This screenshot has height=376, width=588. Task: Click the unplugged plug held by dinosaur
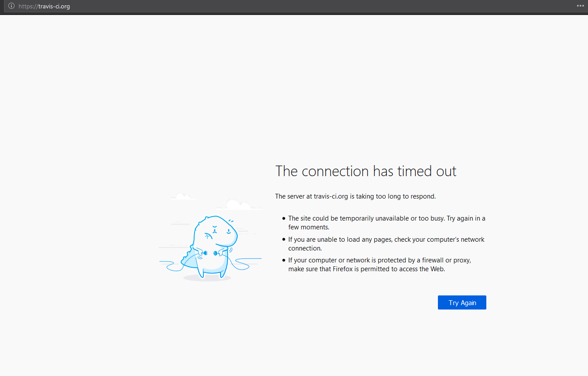tap(205, 253)
